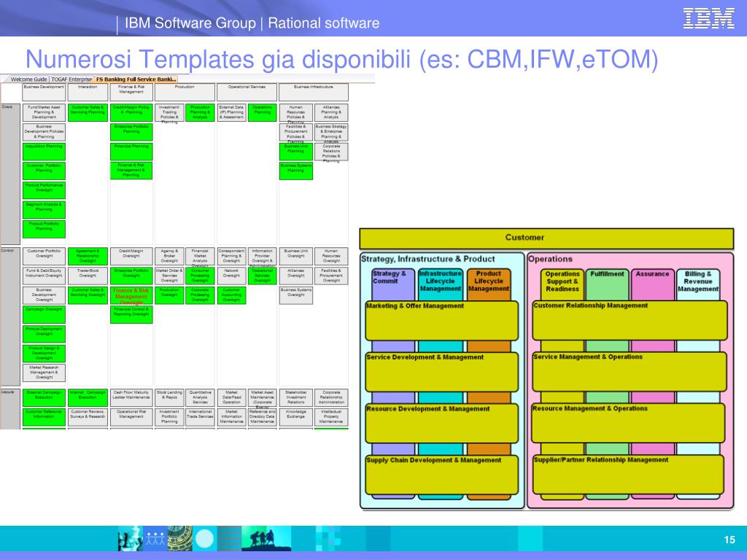Select the Billing & Revenue Management block
This screenshot has height=560, width=747.
pyautogui.click(x=698, y=284)
